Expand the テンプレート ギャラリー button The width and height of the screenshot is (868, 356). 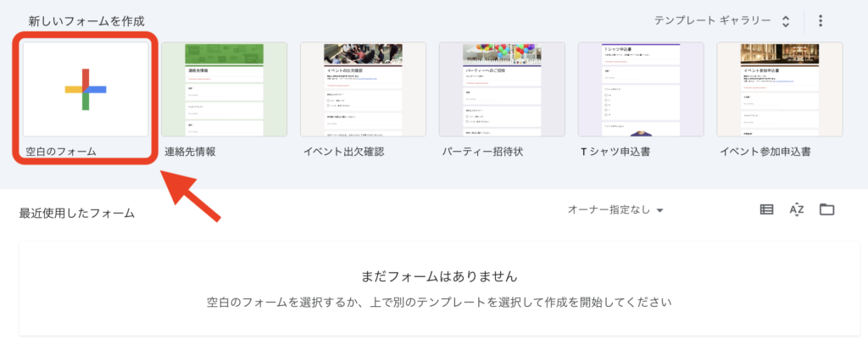tap(722, 21)
